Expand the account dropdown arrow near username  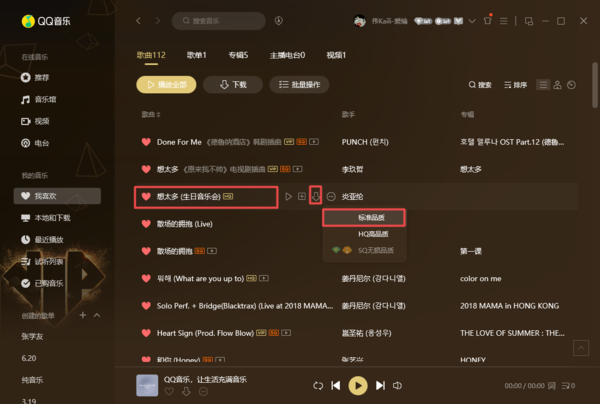[472, 21]
